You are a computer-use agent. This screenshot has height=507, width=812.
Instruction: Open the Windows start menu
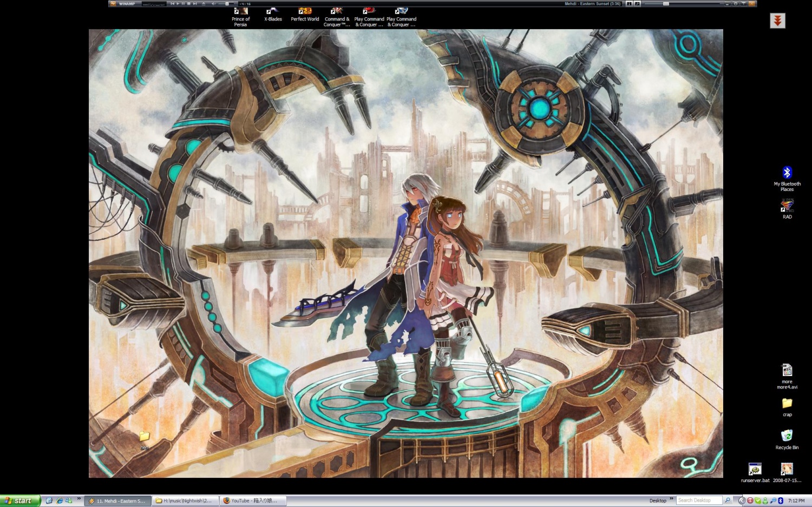[x=20, y=501]
